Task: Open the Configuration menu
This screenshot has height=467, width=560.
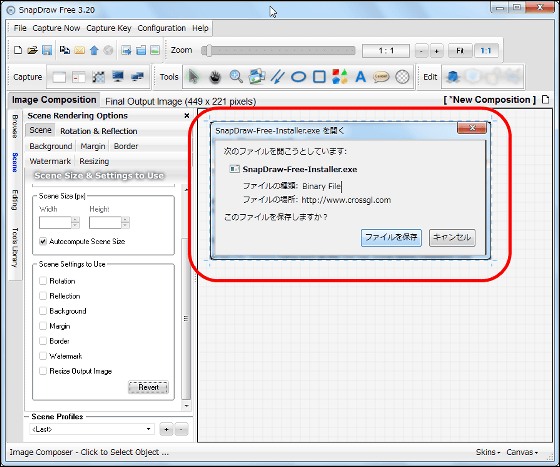Action: pos(161,28)
